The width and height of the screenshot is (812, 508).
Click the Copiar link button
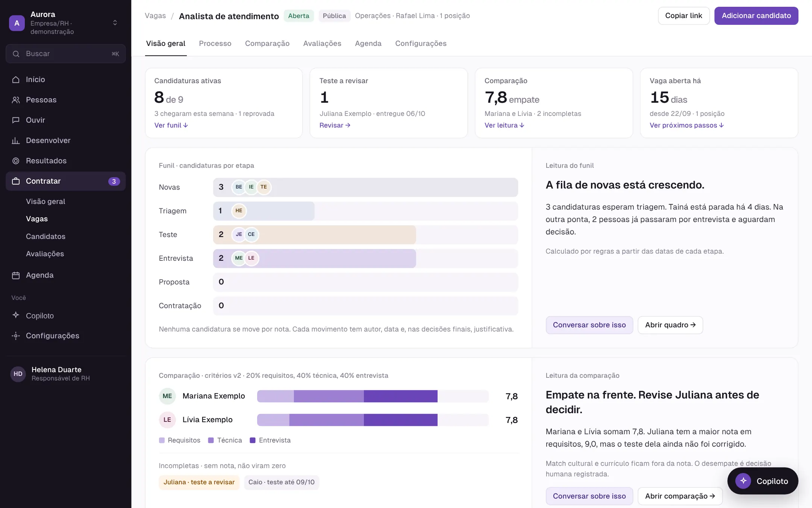coord(683,16)
